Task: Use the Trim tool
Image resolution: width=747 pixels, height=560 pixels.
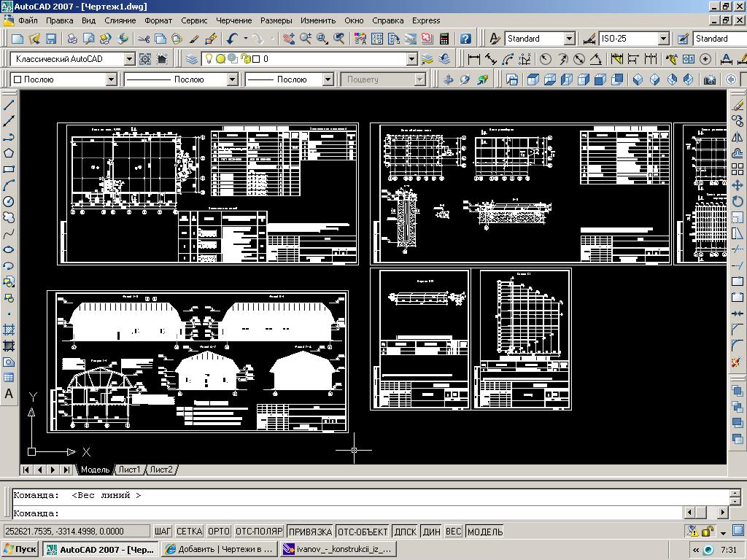Action: click(738, 249)
